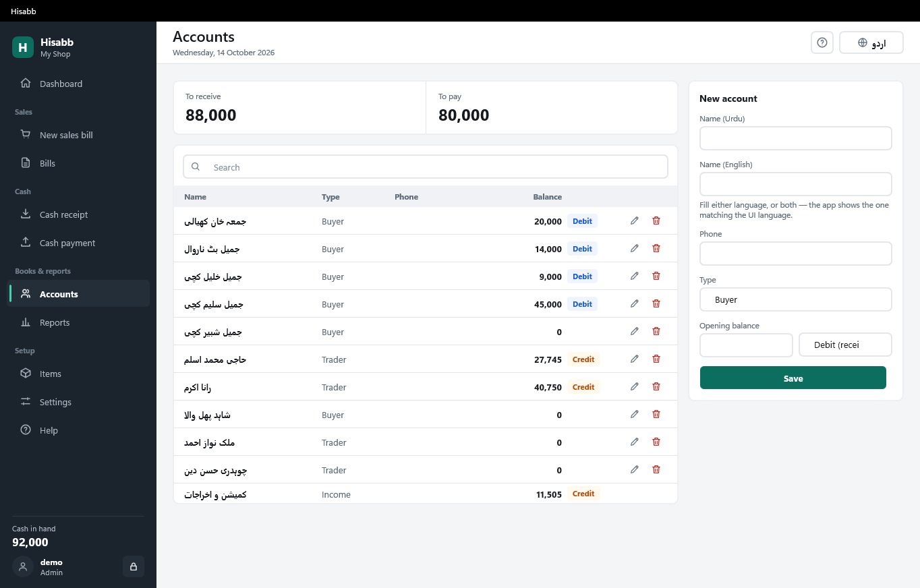Edit account جمیل خلیل کچی
The width and height of the screenshot is (920, 588).
coord(635,276)
